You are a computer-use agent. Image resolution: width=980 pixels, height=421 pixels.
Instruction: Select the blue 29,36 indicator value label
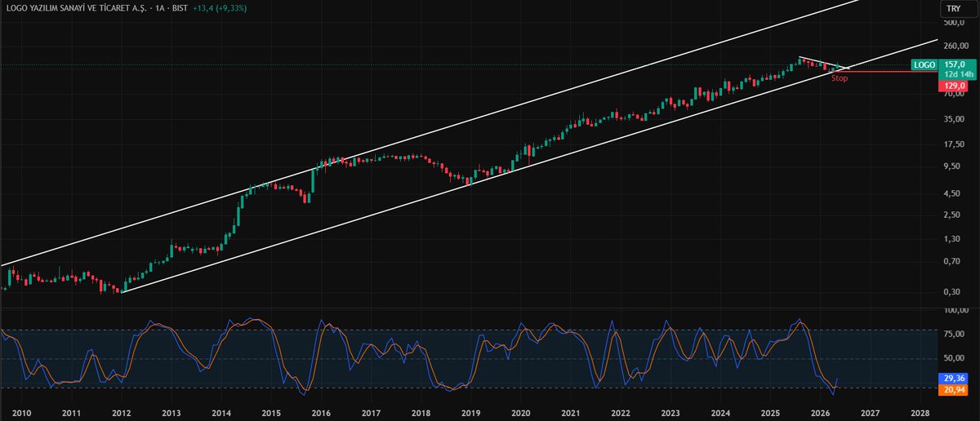click(x=954, y=379)
